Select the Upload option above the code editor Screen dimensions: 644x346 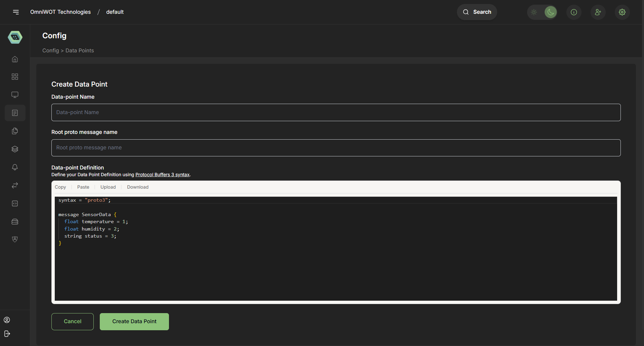[108, 187]
